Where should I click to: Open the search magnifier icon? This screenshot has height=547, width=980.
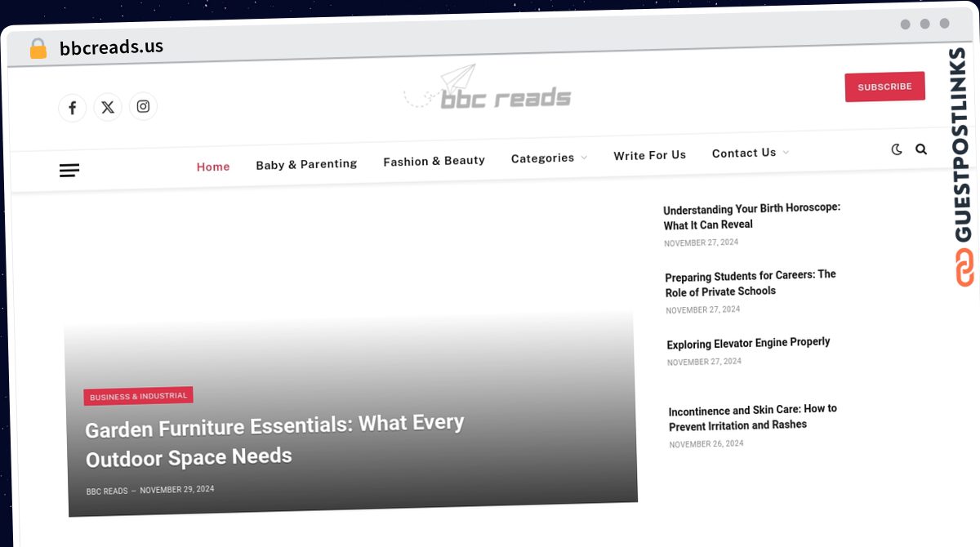coord(921,149)
